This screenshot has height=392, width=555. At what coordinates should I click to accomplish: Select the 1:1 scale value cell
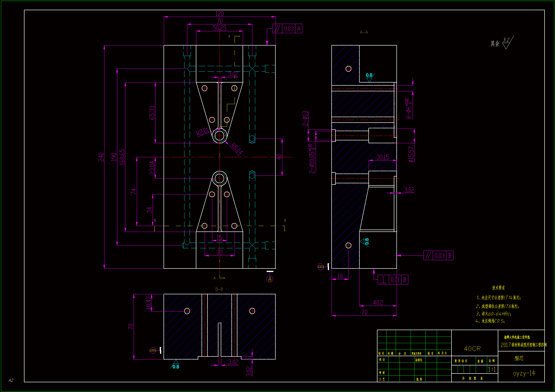[x=492, y=369]
